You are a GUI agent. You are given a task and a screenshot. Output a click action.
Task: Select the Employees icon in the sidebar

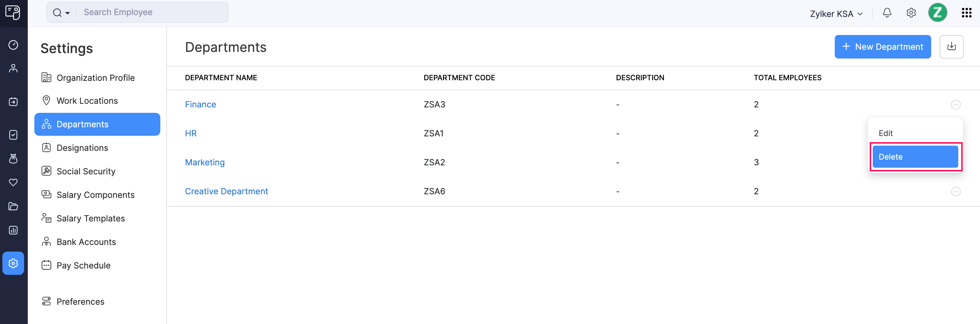tap(13, 68)
